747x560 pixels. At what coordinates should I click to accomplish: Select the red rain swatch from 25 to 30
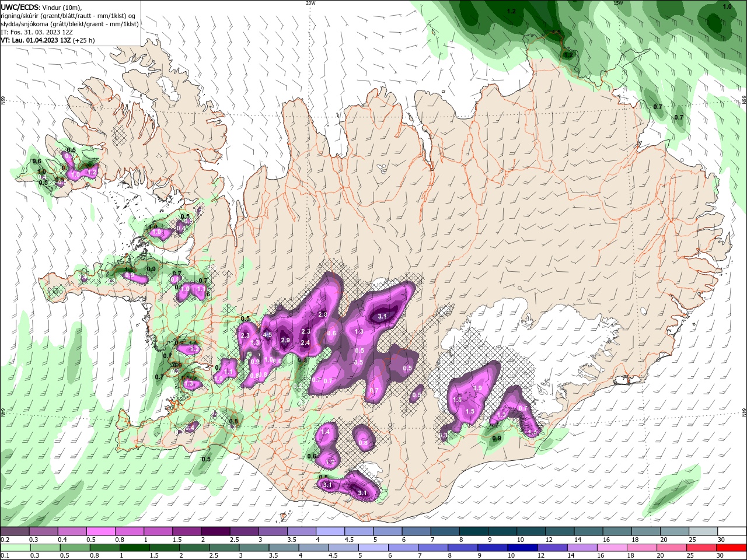[701, 548]
